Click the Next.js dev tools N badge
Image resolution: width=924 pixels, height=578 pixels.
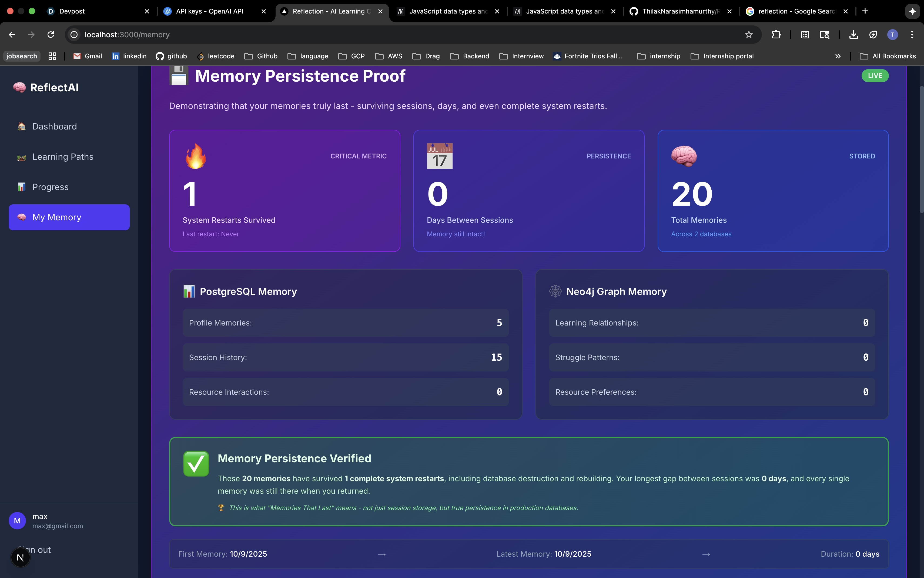pyautogui.click(x=20, y=558)
